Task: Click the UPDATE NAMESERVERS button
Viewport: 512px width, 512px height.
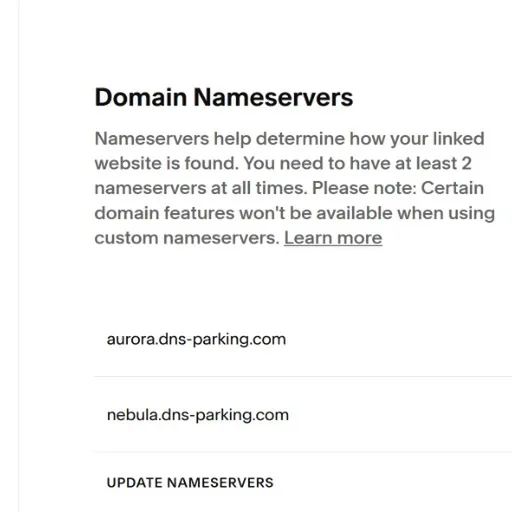Action: (x=190, y=483)
